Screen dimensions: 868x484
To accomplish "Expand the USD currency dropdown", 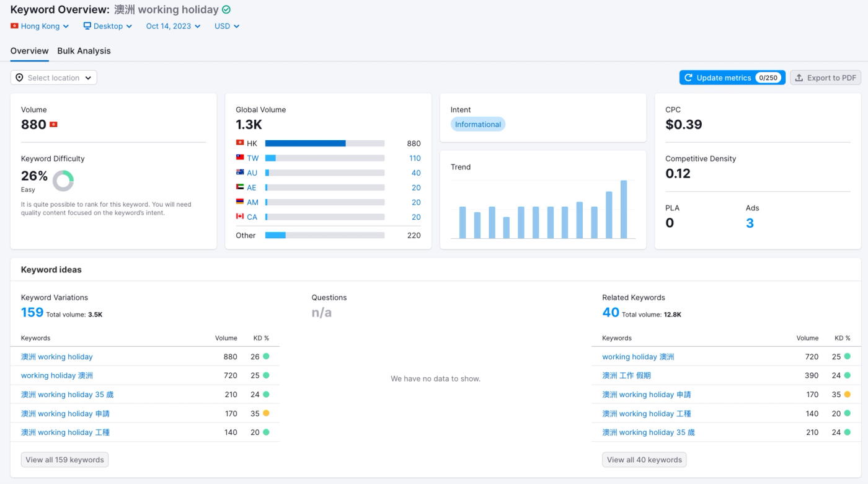I will click(226, 26).
